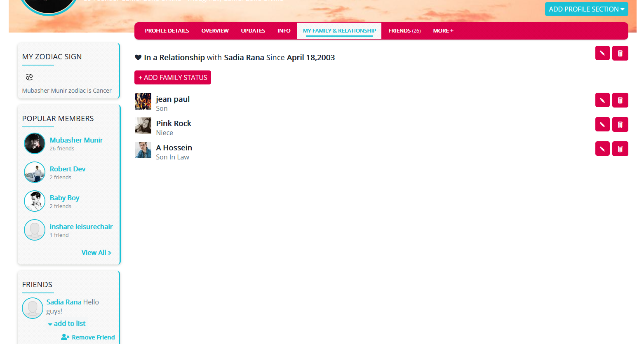Viewport: 644px width, 344px height.
Task: Remove Sadia Rana as a friend
Action: [x=88, y=337]
